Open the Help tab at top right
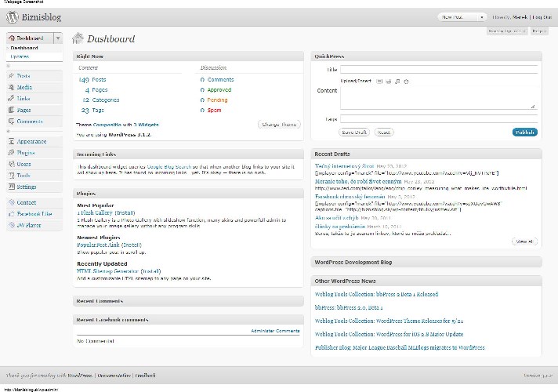558x392 pixels. pyautogui.click(x=539, y=31)
